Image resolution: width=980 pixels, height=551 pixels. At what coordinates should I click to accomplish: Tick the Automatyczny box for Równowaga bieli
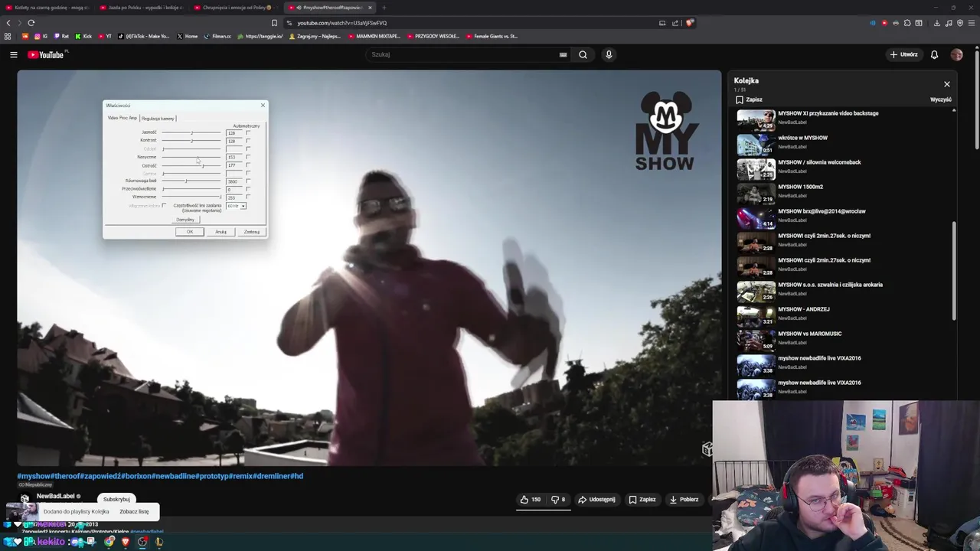tap(248, 181)
